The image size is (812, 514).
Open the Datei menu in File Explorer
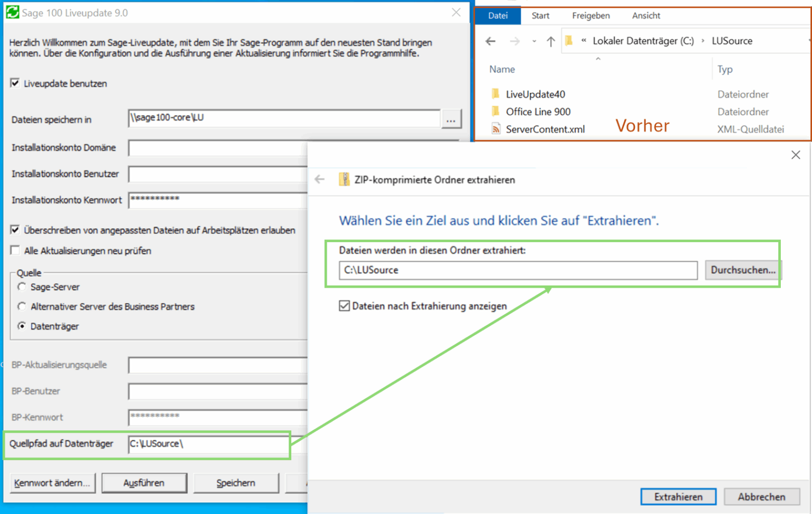click(x=497, y=15)
